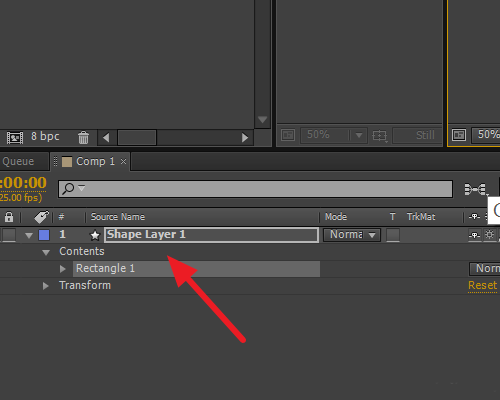This screenshot has height=400, width=500.
Task: Expand the Rectangle 1 group
Action: tap(63, 269)
